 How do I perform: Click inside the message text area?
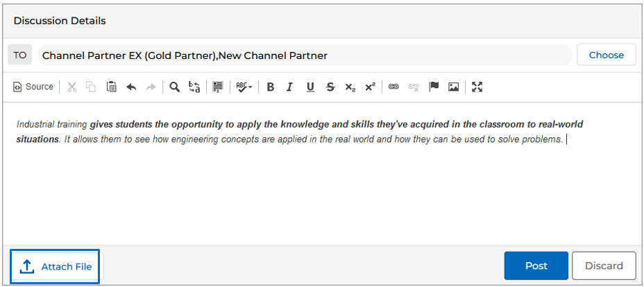click(x=322, y=174)
